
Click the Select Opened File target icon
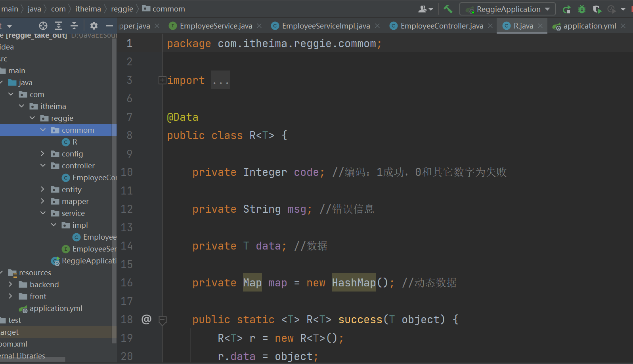click(x=43, y=26)
